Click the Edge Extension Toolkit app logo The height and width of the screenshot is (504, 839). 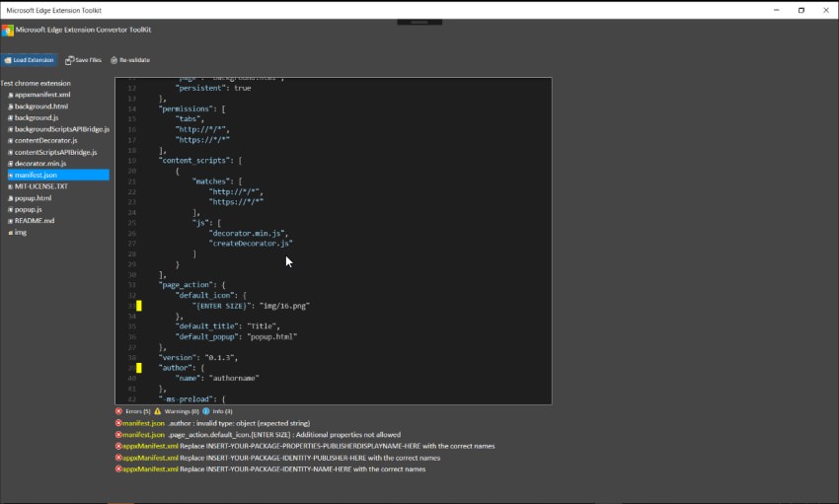[7, 30]
